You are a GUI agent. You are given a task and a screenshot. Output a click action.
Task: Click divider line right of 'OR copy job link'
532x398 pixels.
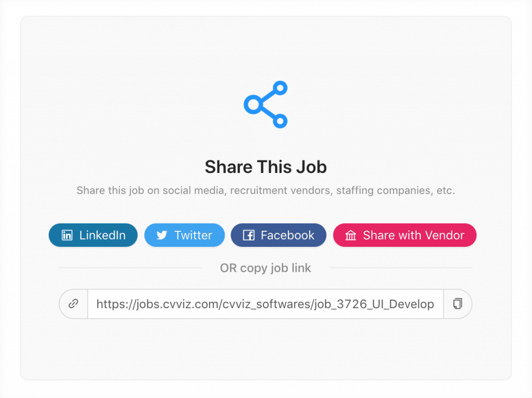(401, 268)
